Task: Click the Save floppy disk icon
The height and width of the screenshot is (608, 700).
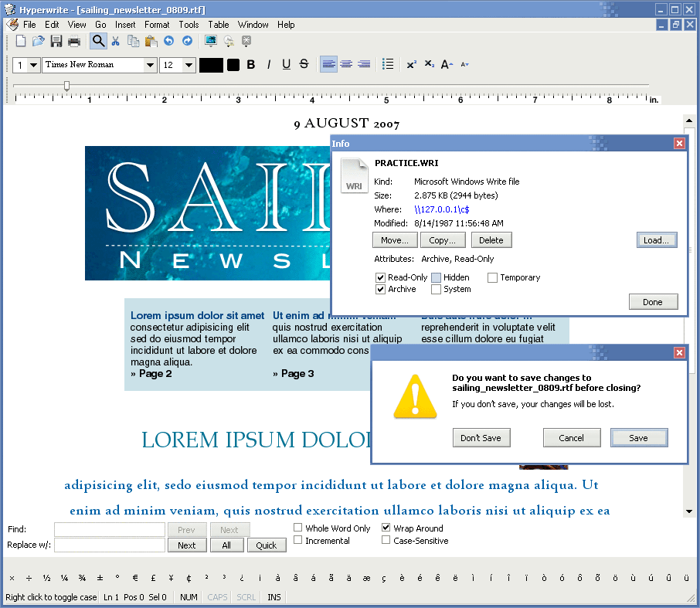Action: tap(56, 41)
